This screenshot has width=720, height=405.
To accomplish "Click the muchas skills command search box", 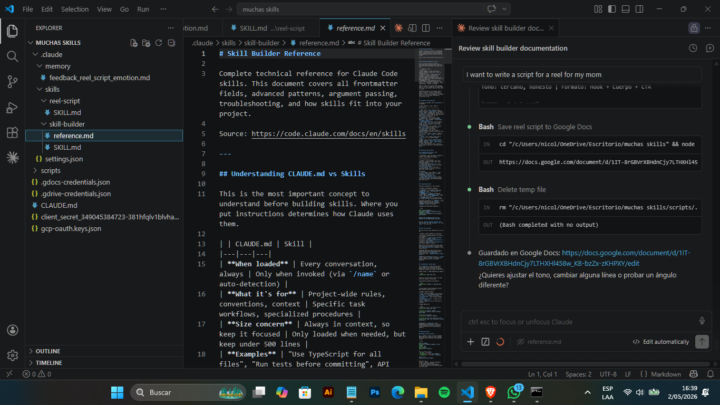I will pyautogui.click(x=360, y=9).
